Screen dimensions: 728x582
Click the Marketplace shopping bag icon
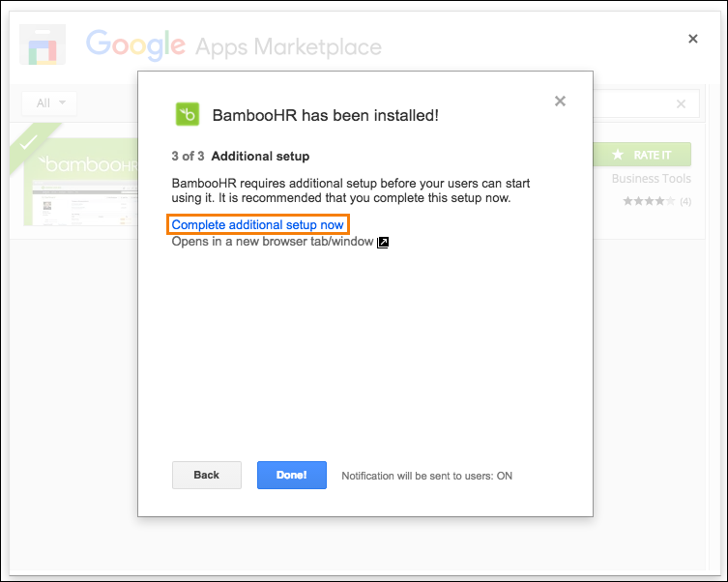pos(43,44)
